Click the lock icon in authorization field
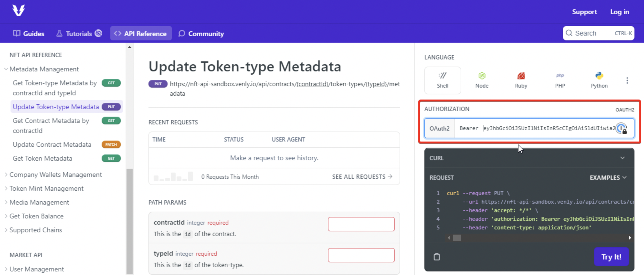Screen dimensions: 644x275 pyautogui.click(x=624, y=131)
